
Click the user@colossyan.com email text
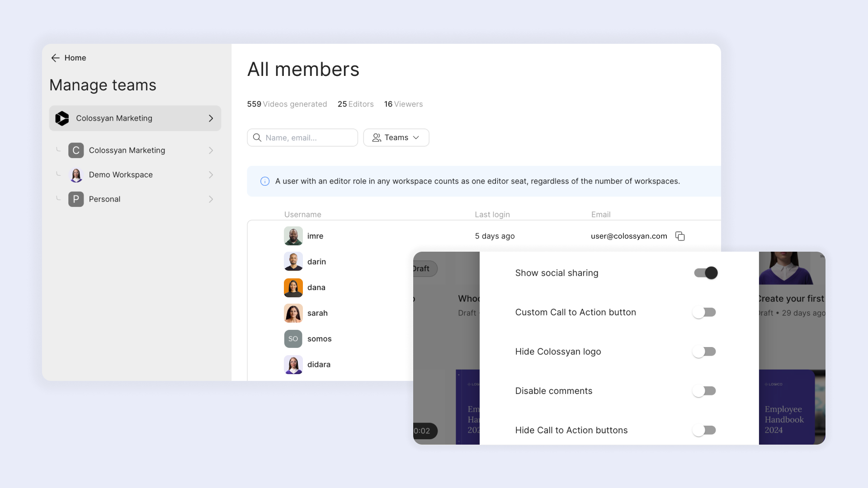pyautogui.click(x=629, y=236)
